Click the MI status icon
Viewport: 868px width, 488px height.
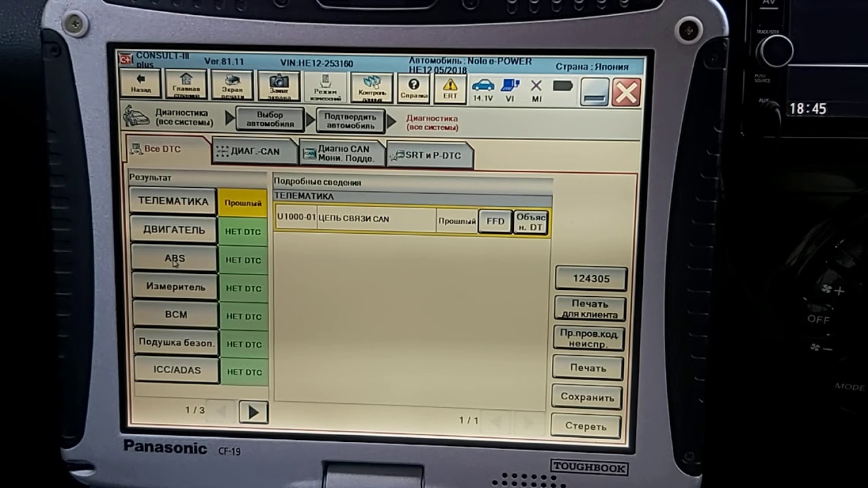coord(536,90)
